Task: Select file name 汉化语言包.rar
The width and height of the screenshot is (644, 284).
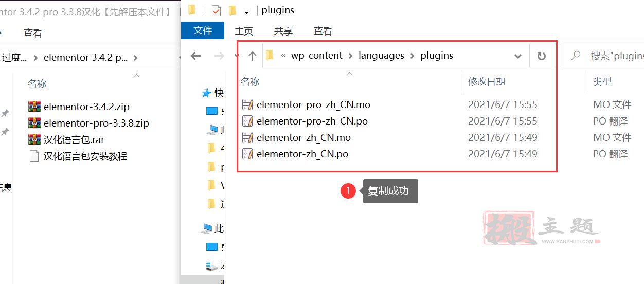Action: pyautogui.click(x=74, y=140)
